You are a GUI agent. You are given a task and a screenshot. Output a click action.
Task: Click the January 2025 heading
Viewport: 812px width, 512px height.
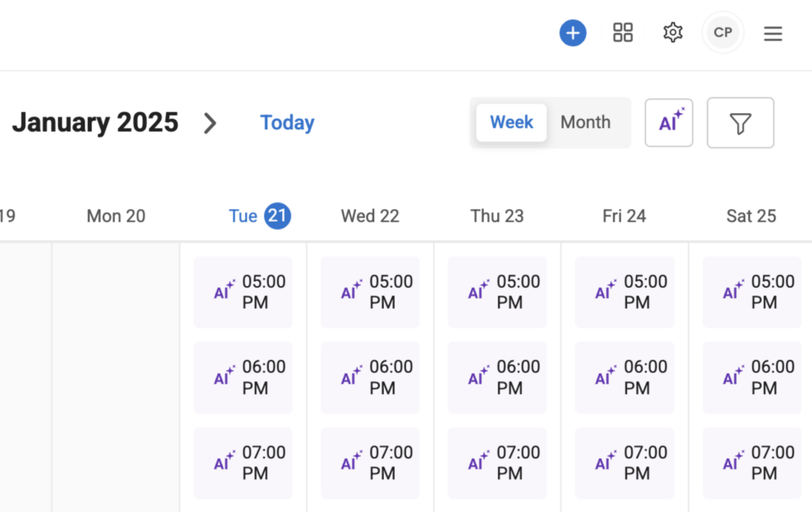coord(95,123)
